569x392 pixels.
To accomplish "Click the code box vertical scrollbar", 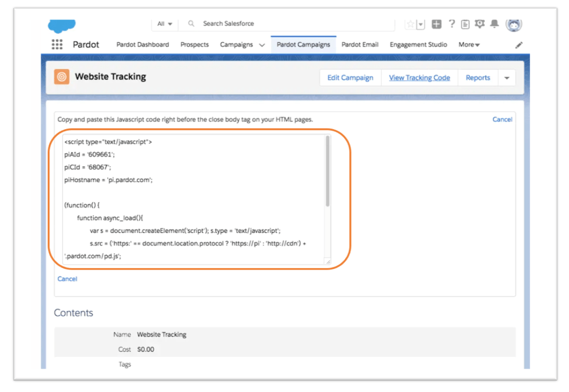I will (x=328, y=171).
